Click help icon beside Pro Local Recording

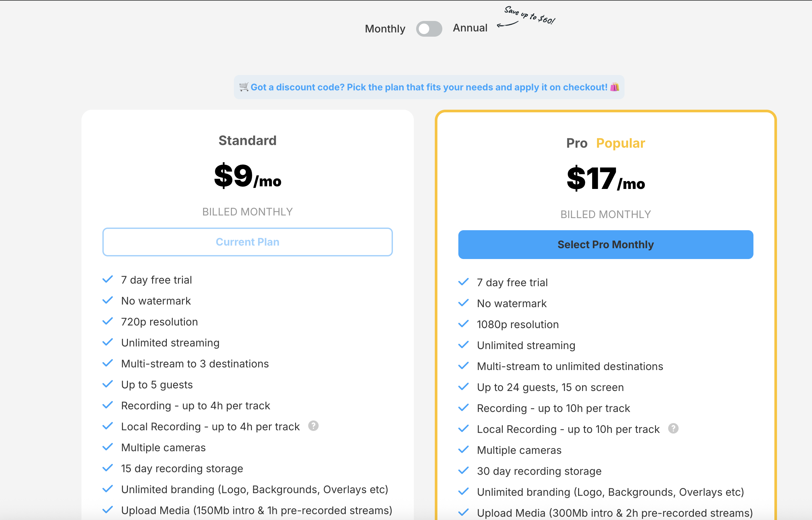click(673, 429)
